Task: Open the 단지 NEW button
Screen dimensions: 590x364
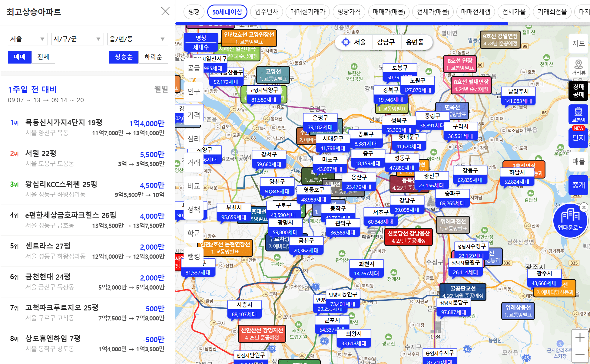Action: (578, 138)
